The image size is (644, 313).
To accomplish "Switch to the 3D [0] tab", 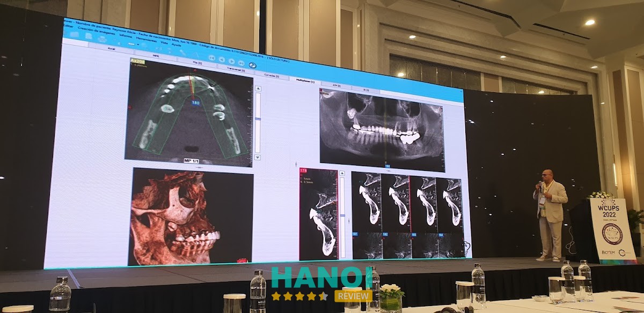I will pos(366,90).
